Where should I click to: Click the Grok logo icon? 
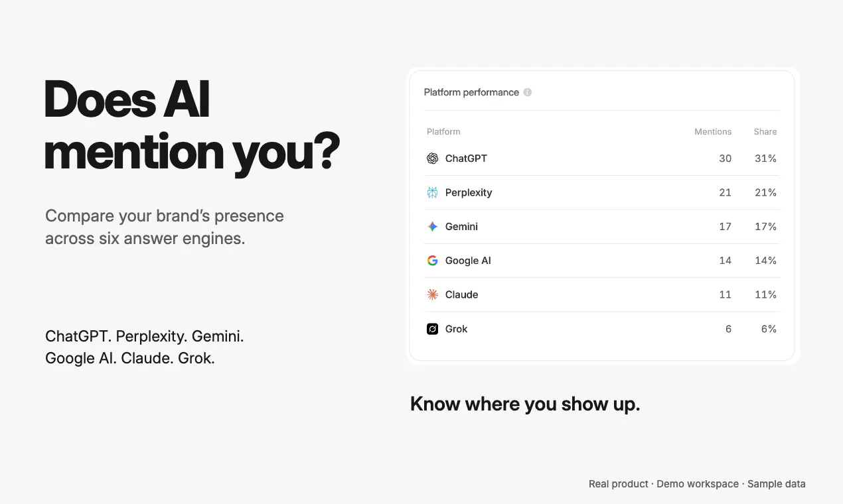(x=432, y=329)
